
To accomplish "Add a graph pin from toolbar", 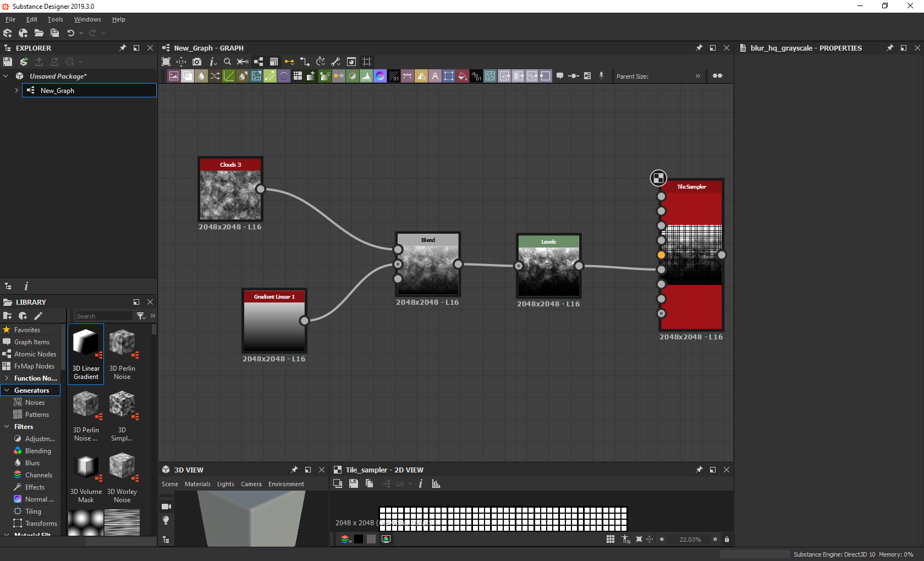I will tap(601, 76).
